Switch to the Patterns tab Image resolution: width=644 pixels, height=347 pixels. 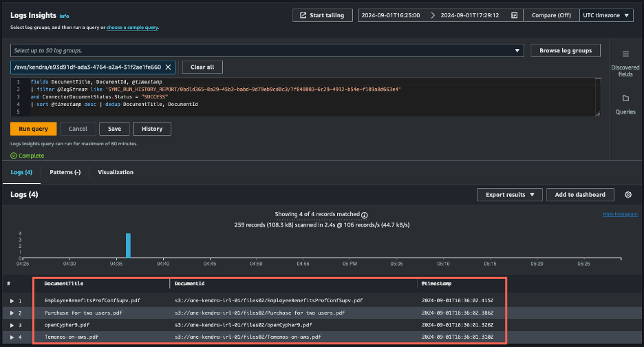[65, 172]
